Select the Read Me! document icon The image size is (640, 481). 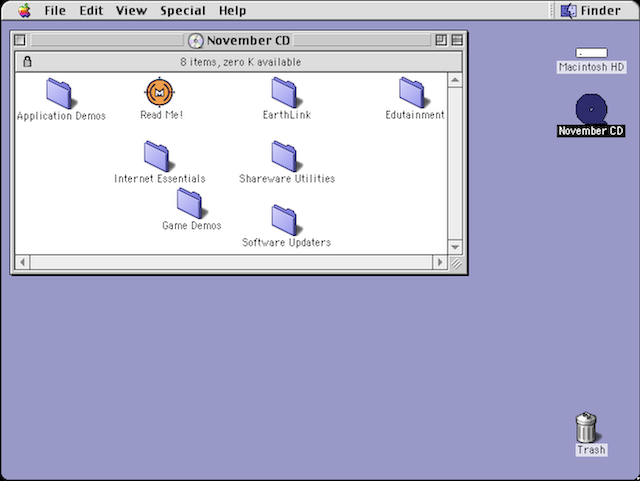click(160, 92)
